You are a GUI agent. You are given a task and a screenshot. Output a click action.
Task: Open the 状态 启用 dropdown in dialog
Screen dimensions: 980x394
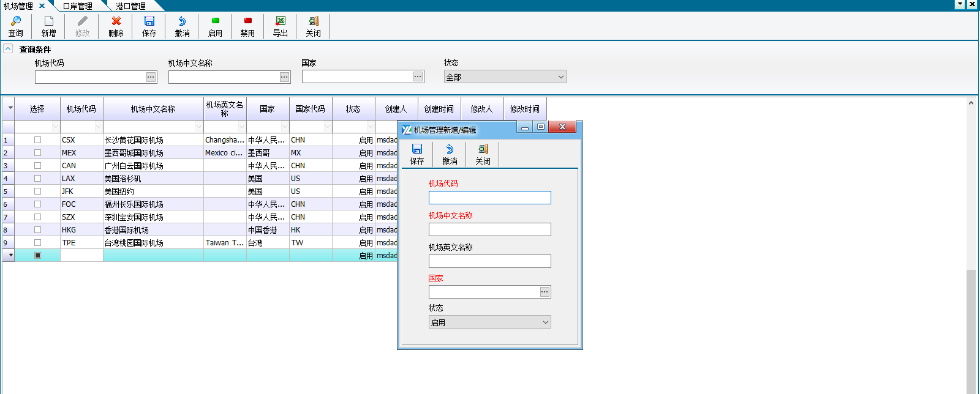(x=545, y=322)
